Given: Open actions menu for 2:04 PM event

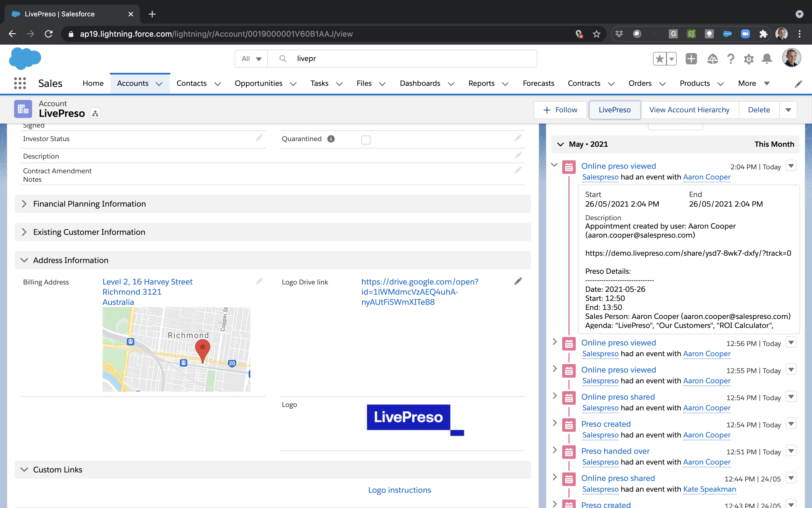Looking at the screenshot, I should pyautogui.click(x=791, y=166).
